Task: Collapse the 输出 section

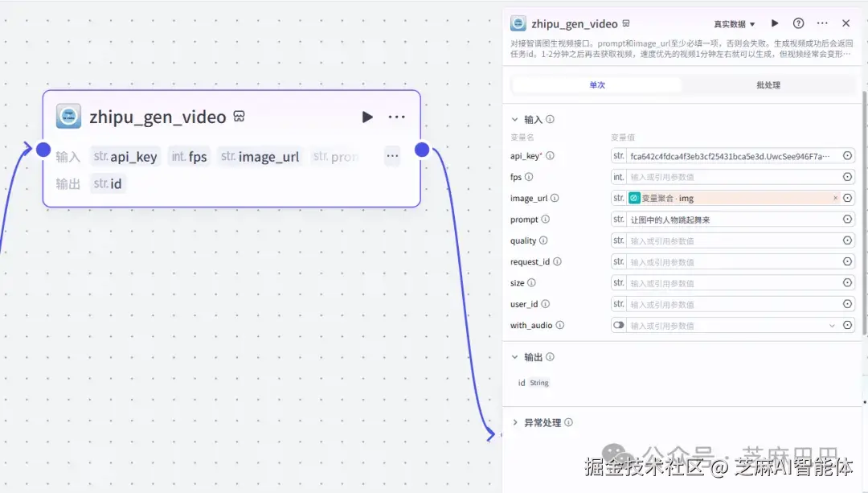Action: [x=515, y=357]
